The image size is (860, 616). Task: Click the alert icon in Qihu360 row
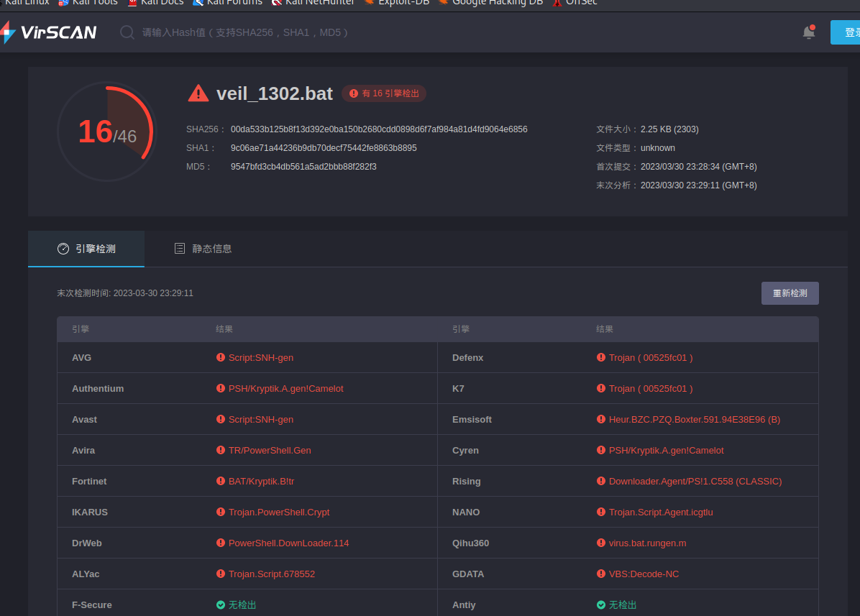click(601, 543)
